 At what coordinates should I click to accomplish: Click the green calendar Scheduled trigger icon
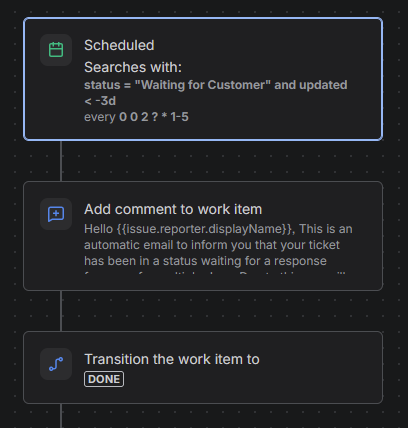(x=56, y=50)
